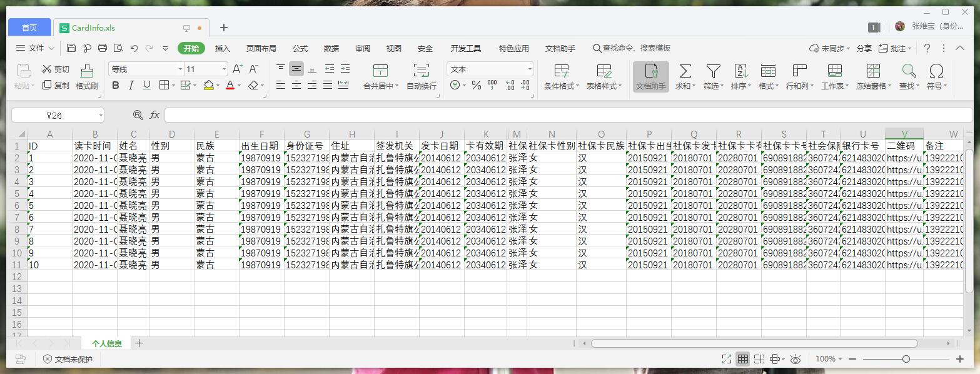Click the Save icon in quick access toolbar
Screen dimensions: 980x374
coord(71,48)
